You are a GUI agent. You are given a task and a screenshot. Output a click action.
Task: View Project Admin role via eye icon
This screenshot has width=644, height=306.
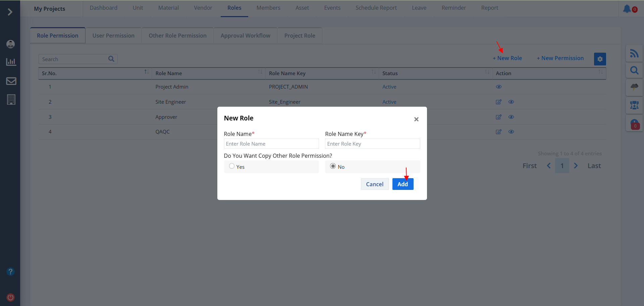pyautogui.click(x=499, y=87)
